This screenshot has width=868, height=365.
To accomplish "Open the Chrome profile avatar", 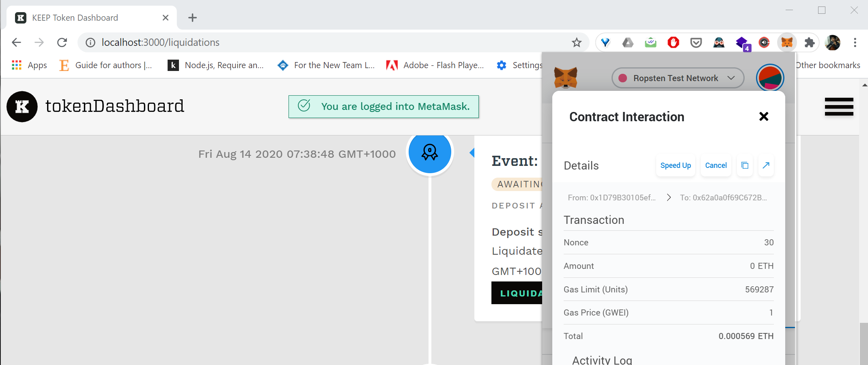I will [x=832, y=42].
